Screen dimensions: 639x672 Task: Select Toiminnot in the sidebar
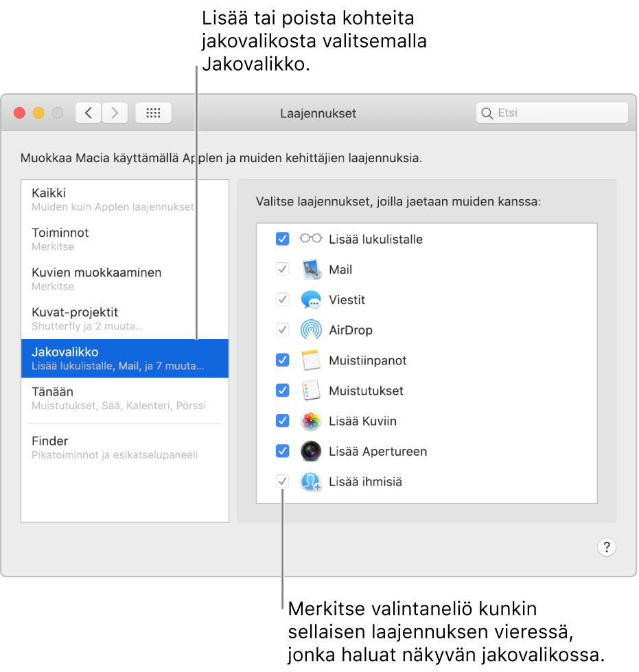click(125, 239)
